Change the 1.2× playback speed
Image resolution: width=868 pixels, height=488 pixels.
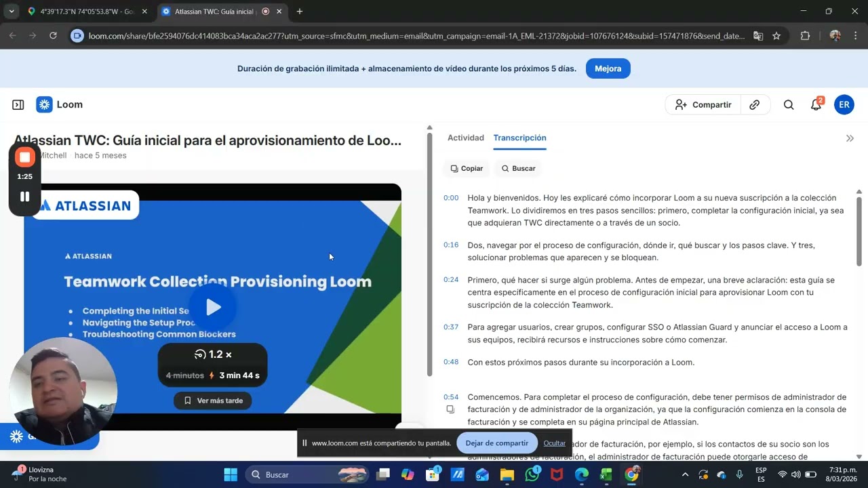pyautogui.click(x=213, y=354)
